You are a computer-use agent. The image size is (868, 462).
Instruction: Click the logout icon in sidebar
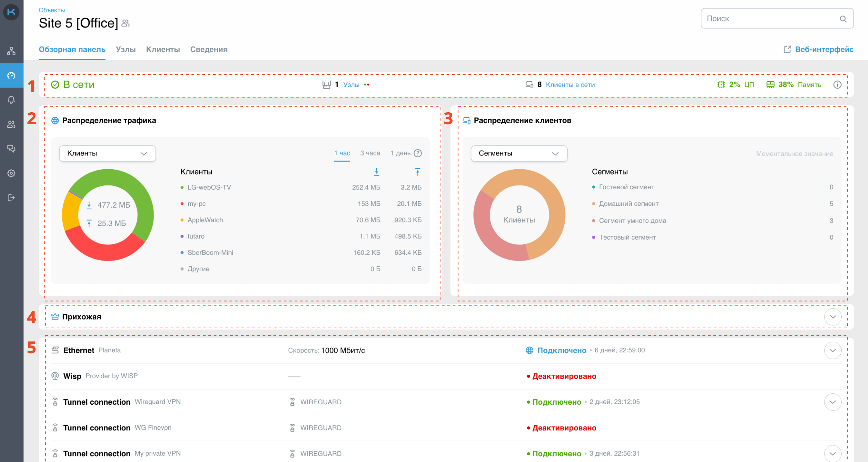click(11, 198)
